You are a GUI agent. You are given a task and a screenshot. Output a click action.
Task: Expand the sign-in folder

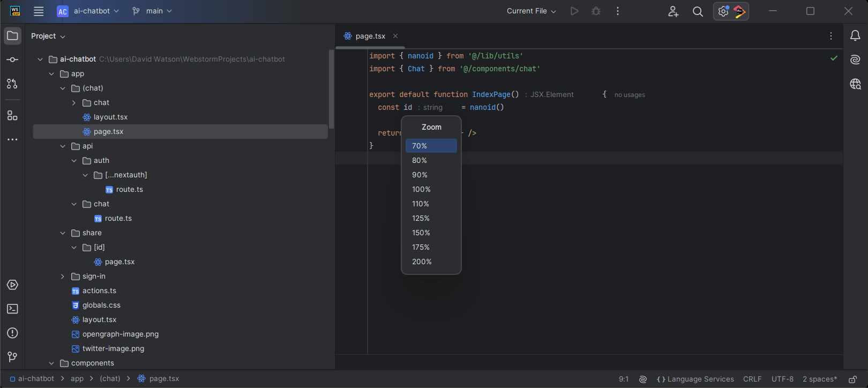(63, 277)
